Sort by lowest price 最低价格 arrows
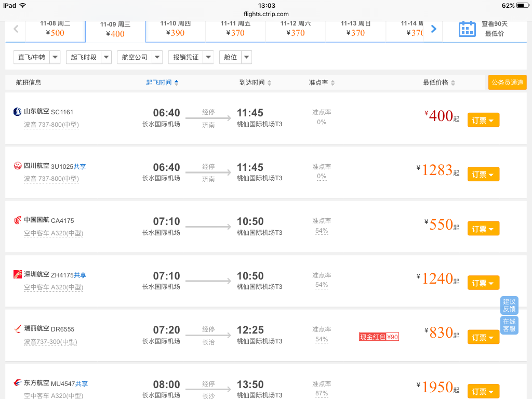Image resolution: width=532 pixels, height=399 pixels. click(453, 83)
